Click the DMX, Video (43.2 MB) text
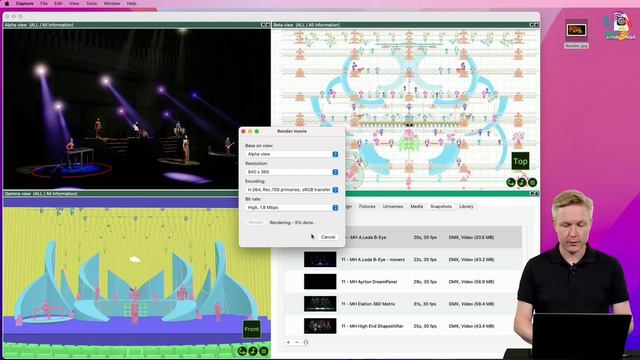The height and width of the screenshot is (360, 640). 471,260
